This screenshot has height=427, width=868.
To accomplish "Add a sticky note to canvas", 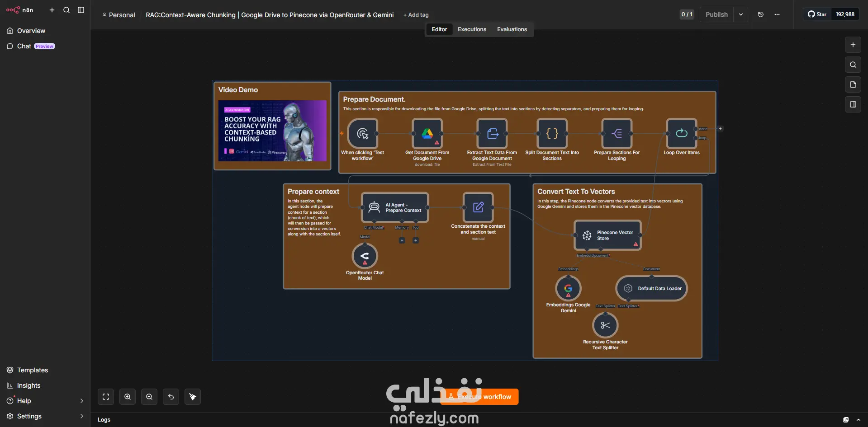I will [x=853, y=84].
